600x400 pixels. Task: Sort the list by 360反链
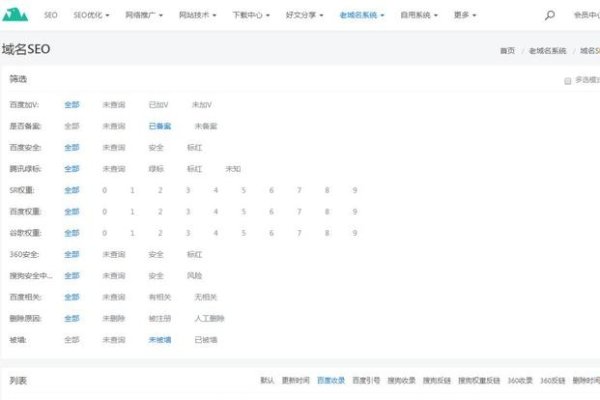point(553,380)
